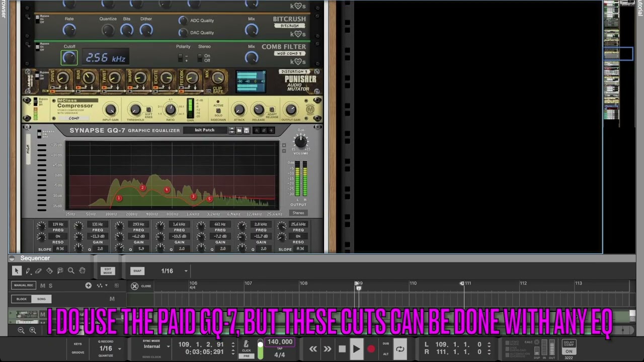
Task: Switch to BLOCK view
Action: point(22,299)
